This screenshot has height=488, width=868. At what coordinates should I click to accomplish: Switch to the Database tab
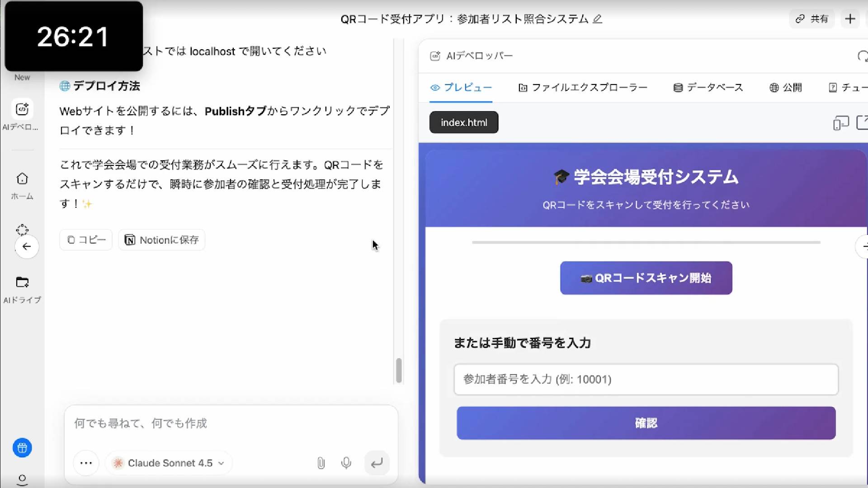click(708, 88)
